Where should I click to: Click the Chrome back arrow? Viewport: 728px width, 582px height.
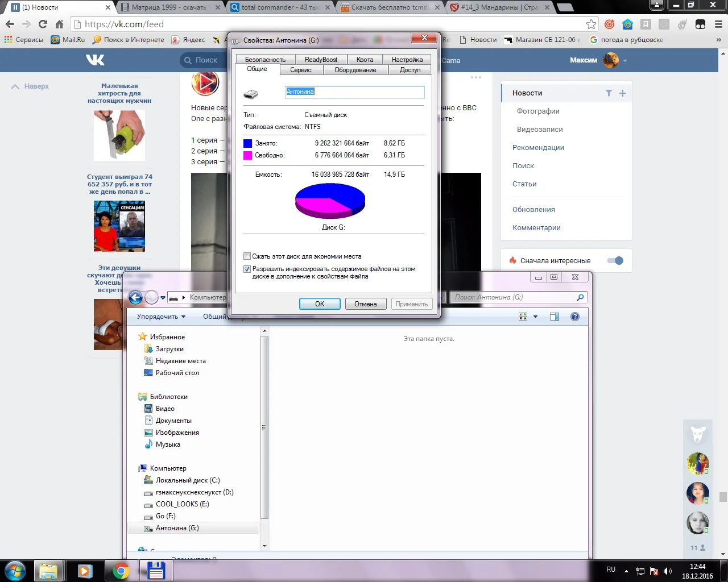10,24
